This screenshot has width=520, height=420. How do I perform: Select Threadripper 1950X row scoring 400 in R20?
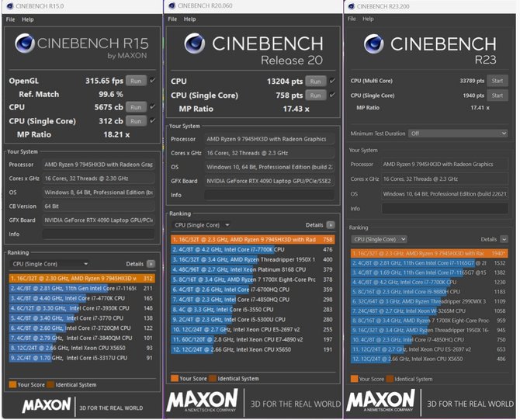[253, 259]
